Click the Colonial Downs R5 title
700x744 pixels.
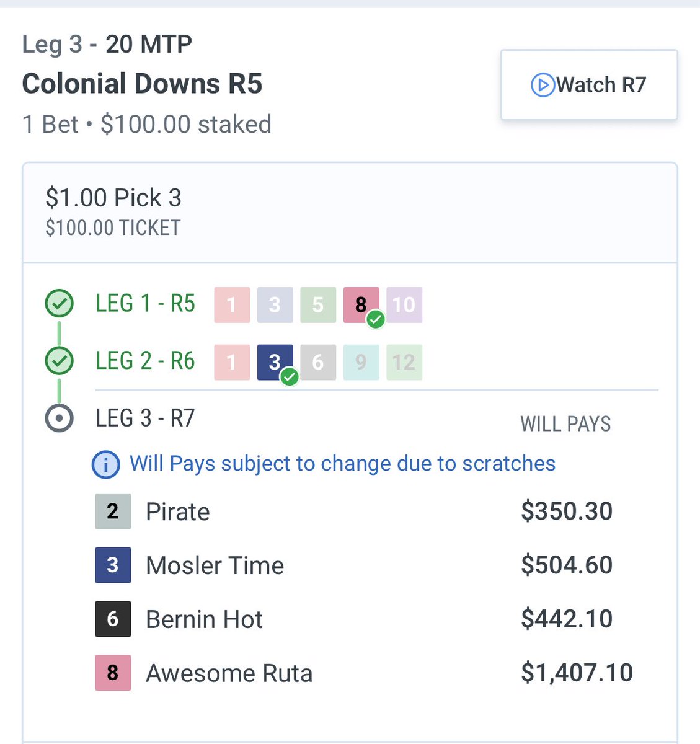(x=142, y=84)
